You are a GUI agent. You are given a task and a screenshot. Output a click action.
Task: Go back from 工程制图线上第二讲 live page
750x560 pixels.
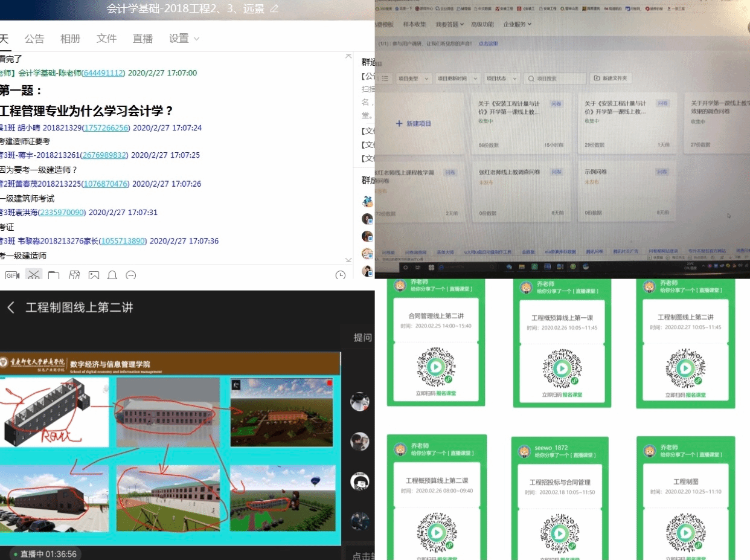point(11,307)
